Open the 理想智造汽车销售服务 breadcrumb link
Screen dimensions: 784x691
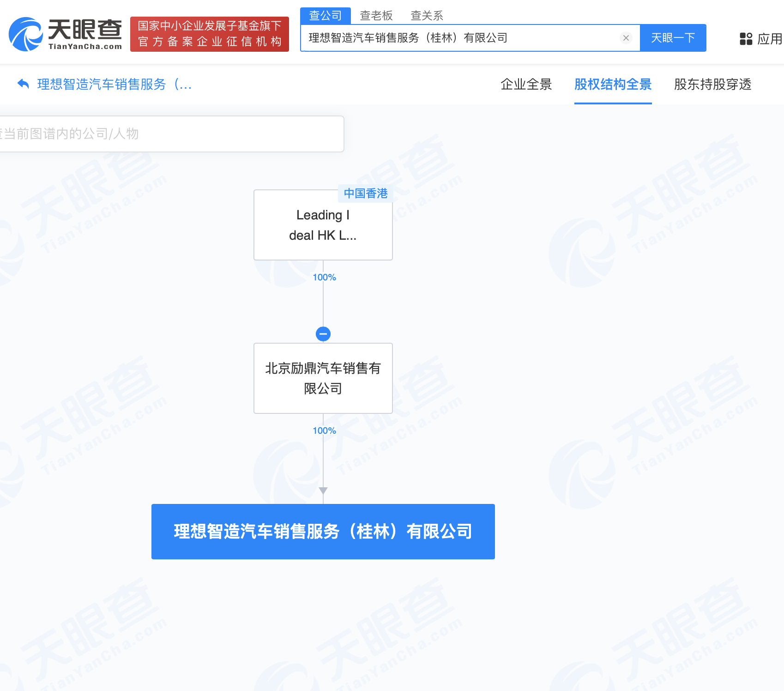click(115, 85)
